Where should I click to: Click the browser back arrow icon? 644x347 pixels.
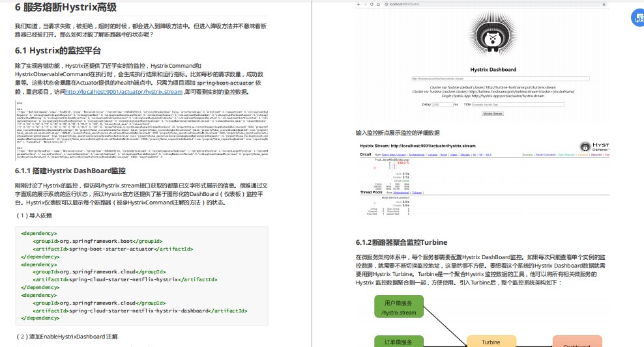[x=359, y=4]
